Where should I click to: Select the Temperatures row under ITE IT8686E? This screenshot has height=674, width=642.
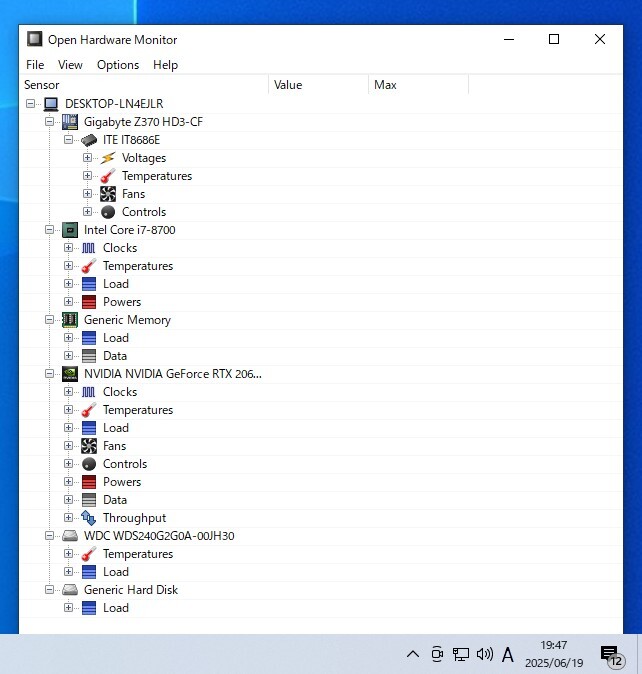[x=321, y=176]
